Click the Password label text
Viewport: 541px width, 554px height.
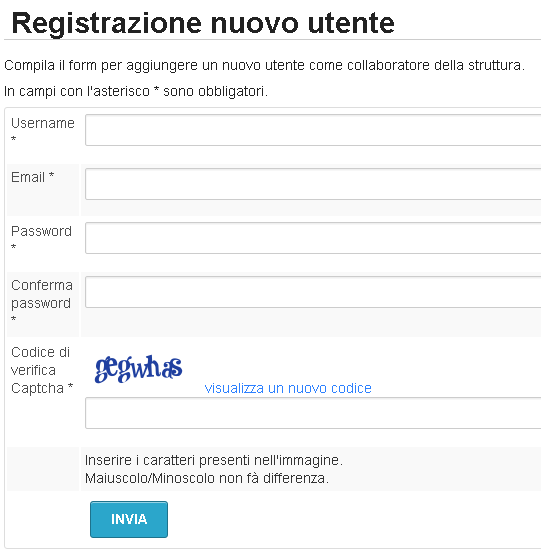click(x=41, y=231)
